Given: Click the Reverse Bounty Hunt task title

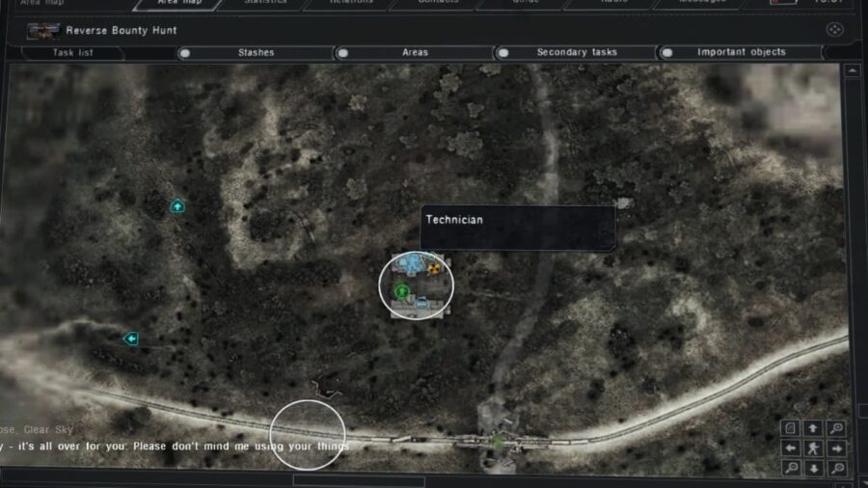Looking at the screenshot, I should 122,31.
